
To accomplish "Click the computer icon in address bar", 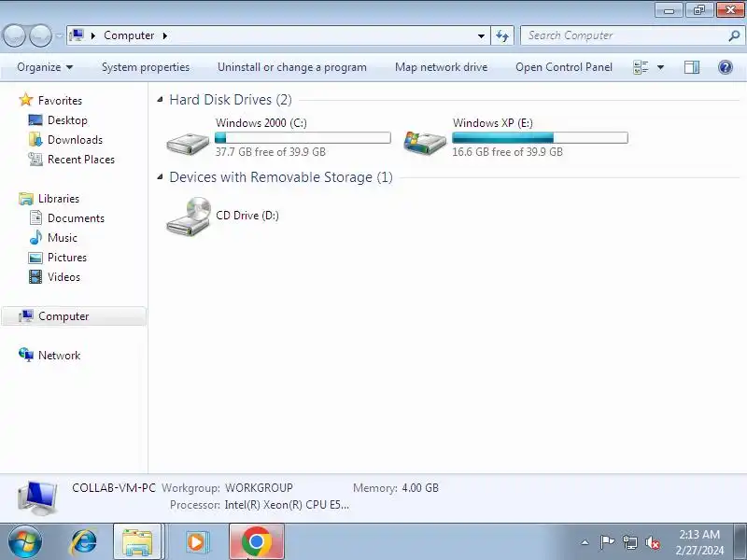I will point(77,35).
